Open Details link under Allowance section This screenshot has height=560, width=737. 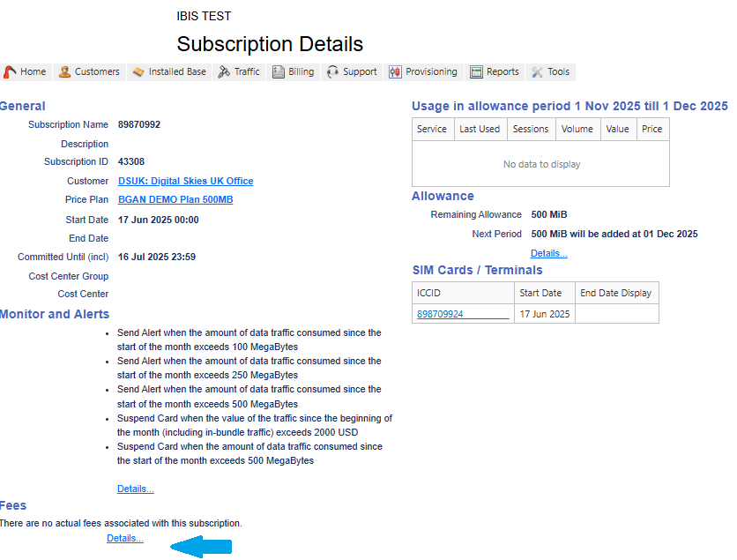click(x=548, y=253)
